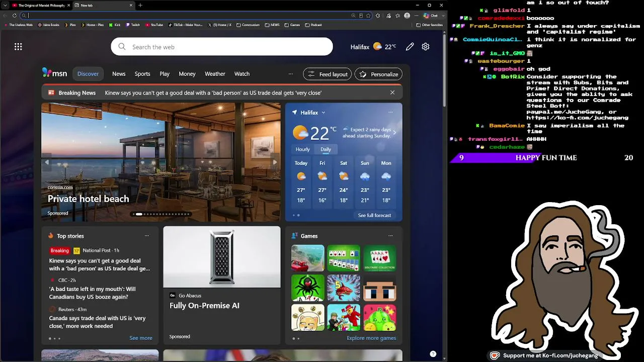Show more MSN navigation categories
This screenshot has height=362, width=644.
(290, 74)
